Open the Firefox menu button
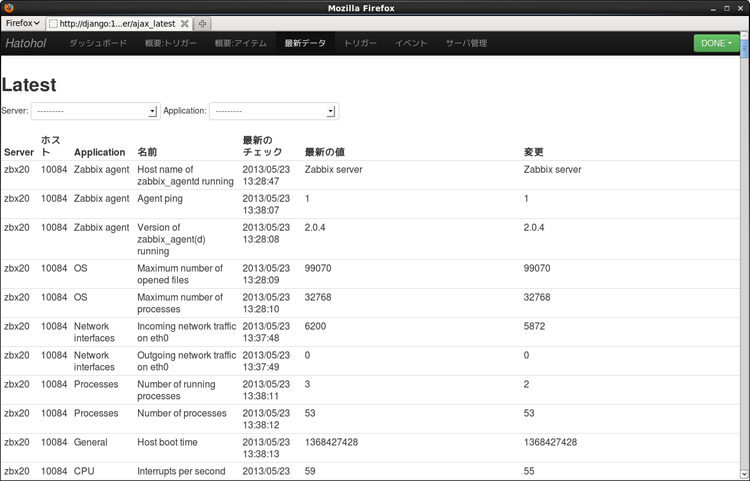750x481 pixels. click(23, 22)
